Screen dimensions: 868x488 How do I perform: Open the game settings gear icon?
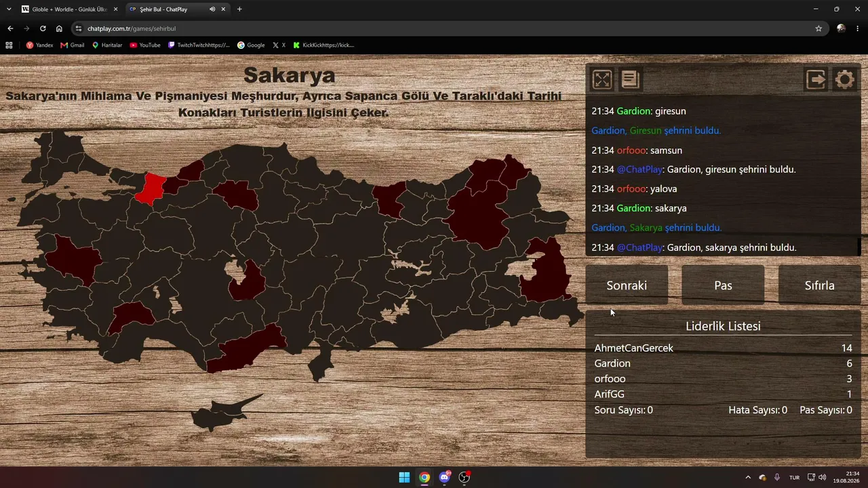(844, 80)
